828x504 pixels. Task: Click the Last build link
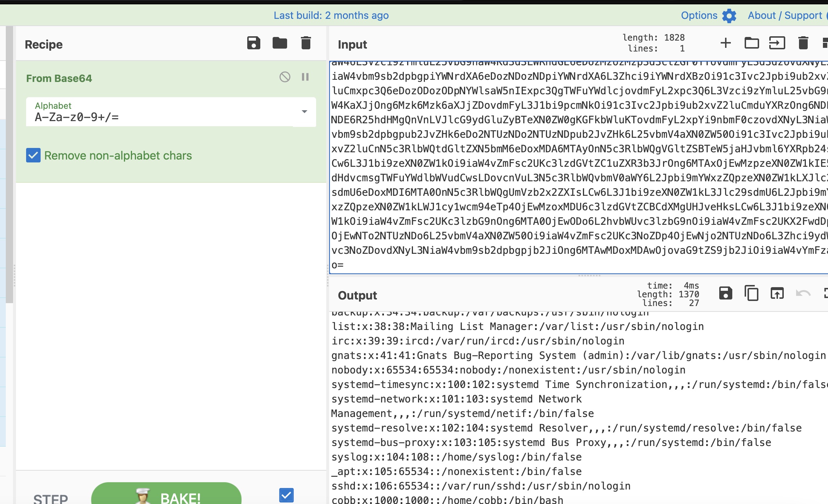point(331,16)
